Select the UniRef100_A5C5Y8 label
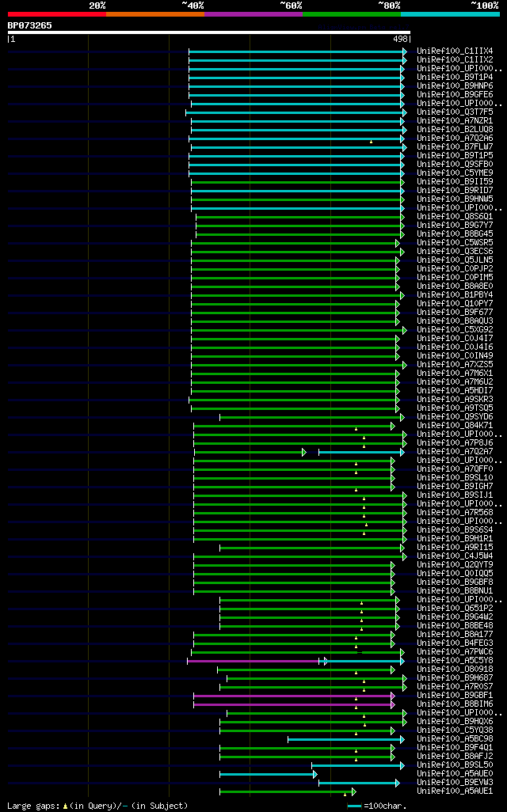The width and height of the screenshot is (507, 812). (456, 661)
